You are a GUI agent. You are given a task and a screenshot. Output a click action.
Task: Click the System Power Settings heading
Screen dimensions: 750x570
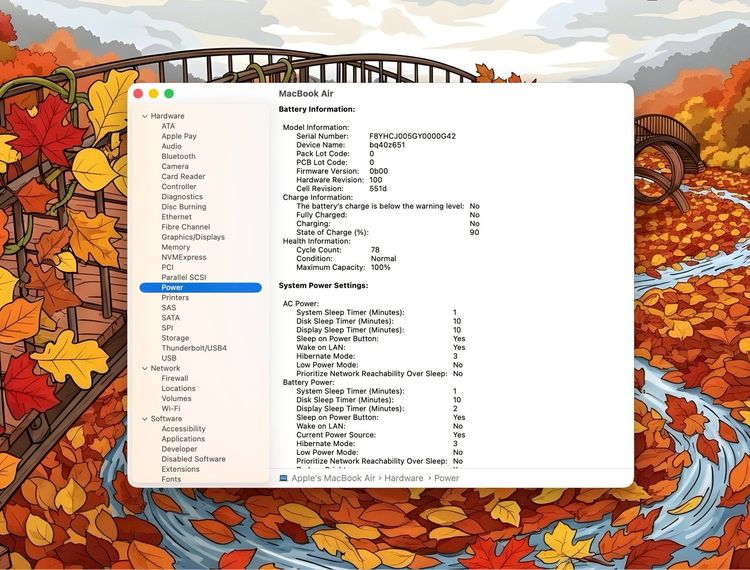[x=323, y=285]
